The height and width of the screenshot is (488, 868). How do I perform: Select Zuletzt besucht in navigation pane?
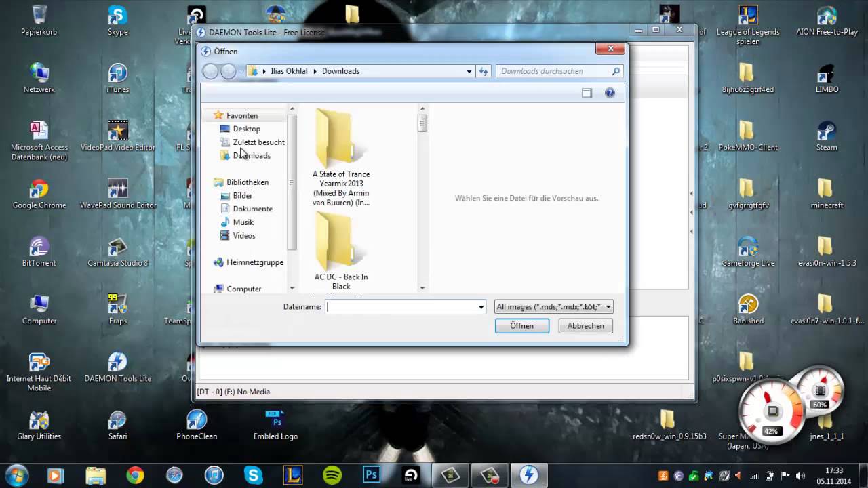click(252, 142)
